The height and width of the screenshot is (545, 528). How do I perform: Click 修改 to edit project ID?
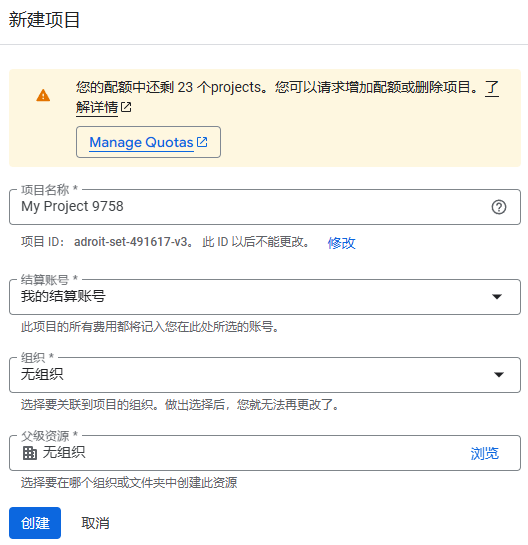[x=341, y=243]
